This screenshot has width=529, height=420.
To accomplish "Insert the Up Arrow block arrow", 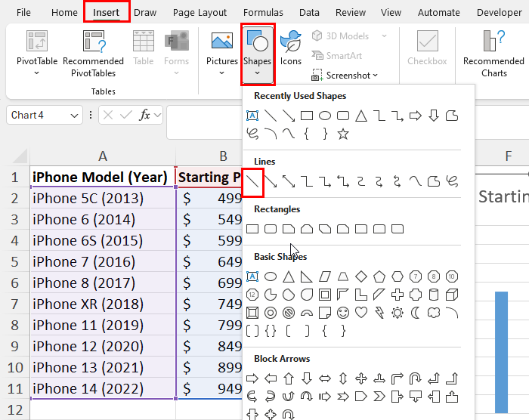I will point(289,378).
